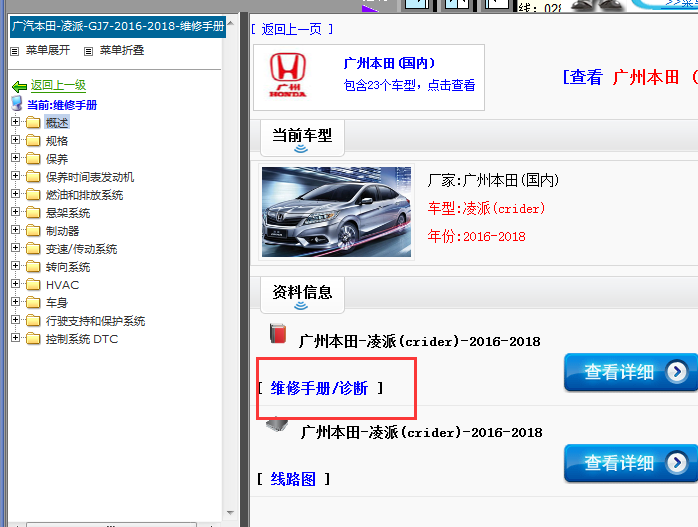Viewport: 698px width, 527px height.
Task: Click 广汽本田-凌派-GJ7-2016-2018-维修手册 title
Action: (118, 26)
